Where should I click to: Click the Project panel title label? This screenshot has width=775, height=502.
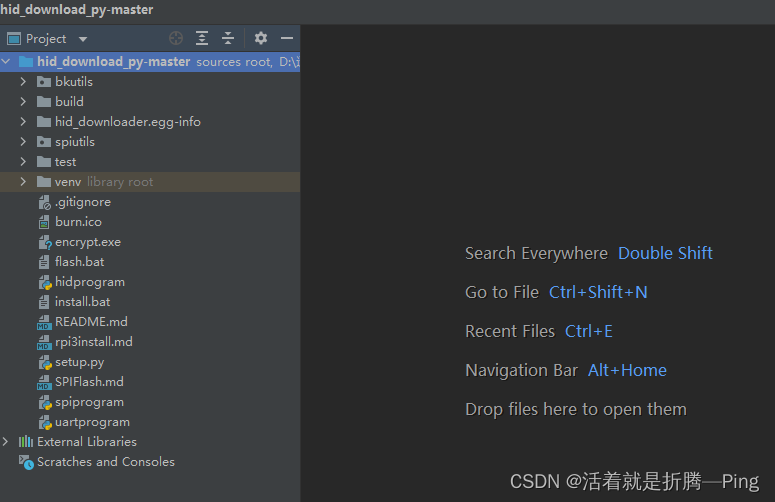coord(46,39)
